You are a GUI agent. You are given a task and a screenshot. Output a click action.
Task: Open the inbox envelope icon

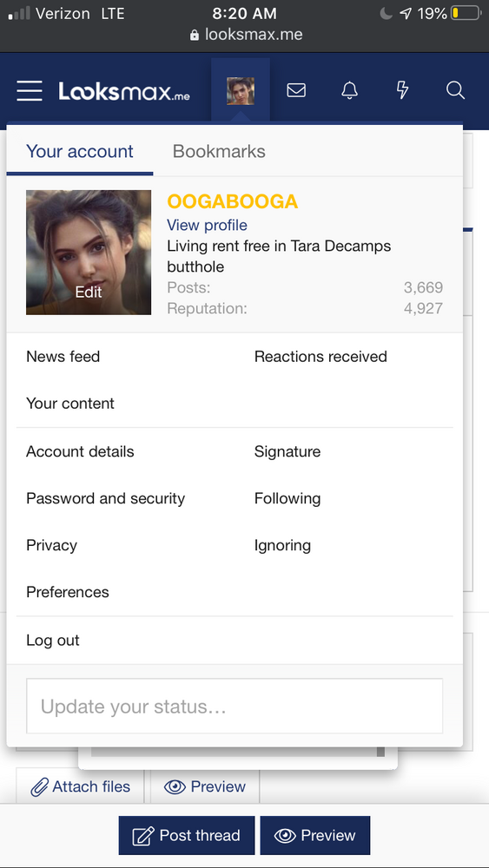[296, 90]
